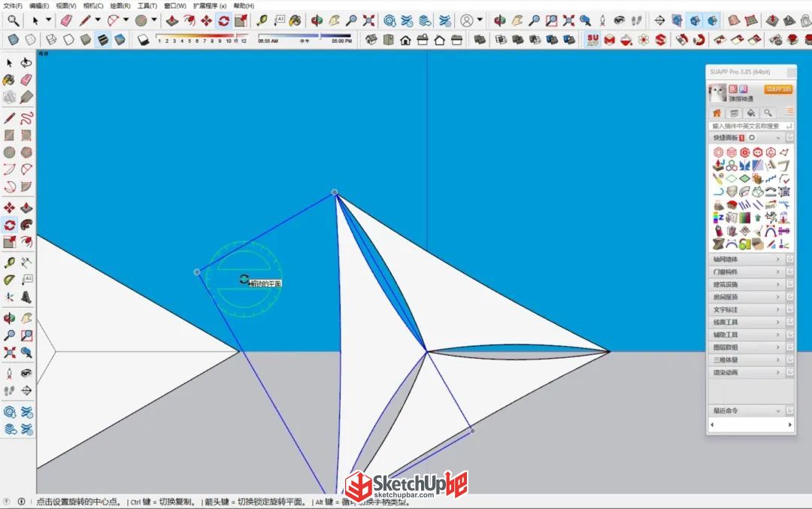Open the 扩展程序 menu
This screenshot has width=812, height=509.
click(x=210, y=6)
